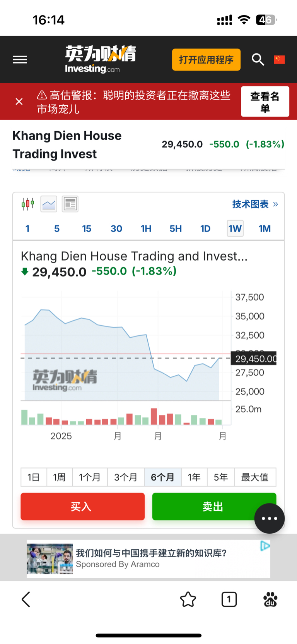Screen dimensions: 297x644
Task: Open the hamburger navigation menu
Action: click(x=20, y=60)
